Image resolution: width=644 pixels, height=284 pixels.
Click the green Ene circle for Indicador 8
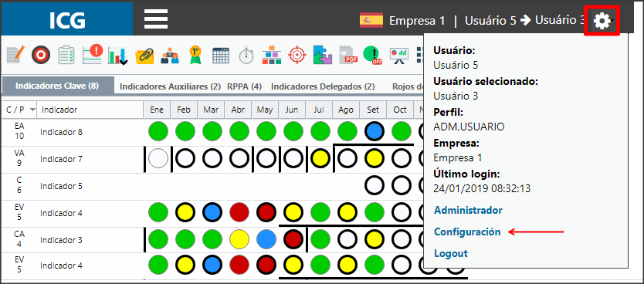pos(158,132)
